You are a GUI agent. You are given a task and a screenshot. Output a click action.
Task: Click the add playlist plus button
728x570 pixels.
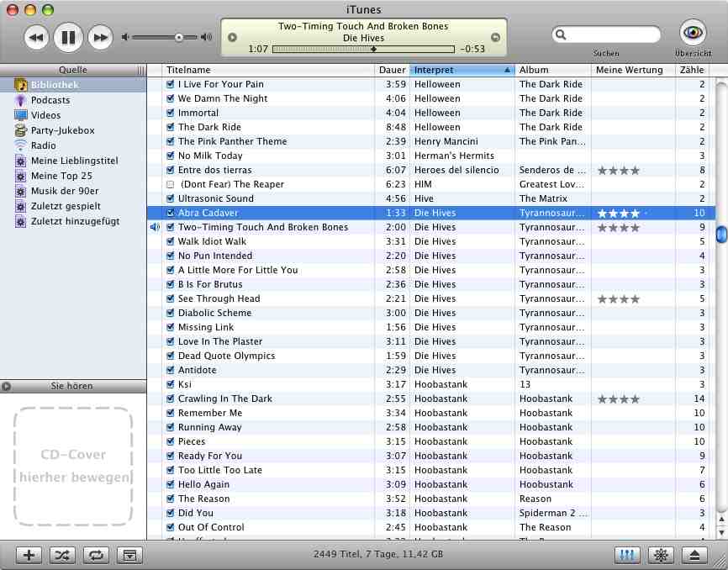click(29, 555)
